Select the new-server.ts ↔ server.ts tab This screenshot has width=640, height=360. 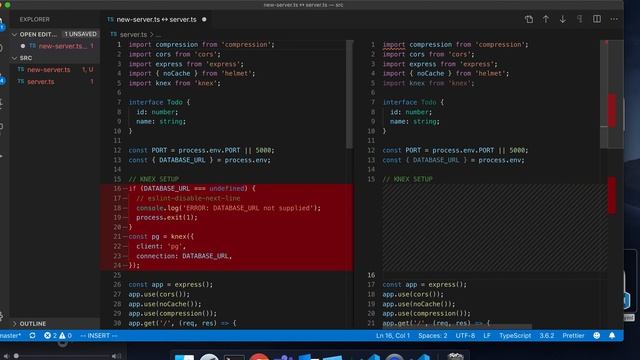coord(156,20)
